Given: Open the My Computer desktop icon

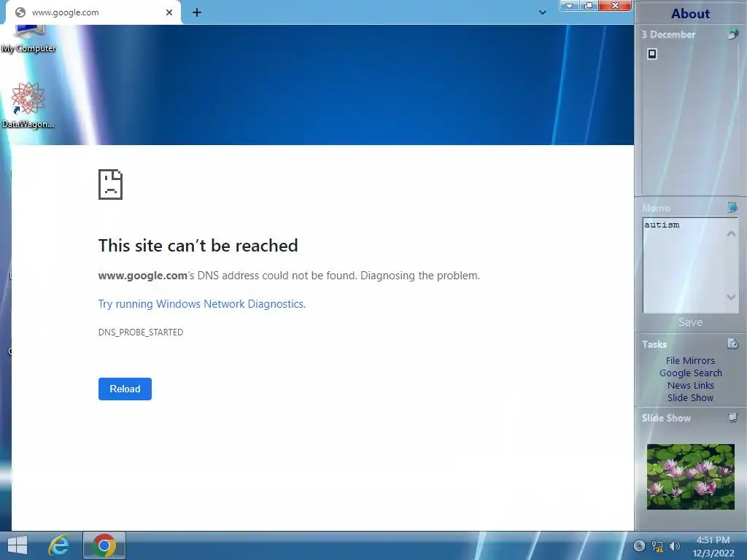Looking at the screenshot, I should (x=28, y=39).
